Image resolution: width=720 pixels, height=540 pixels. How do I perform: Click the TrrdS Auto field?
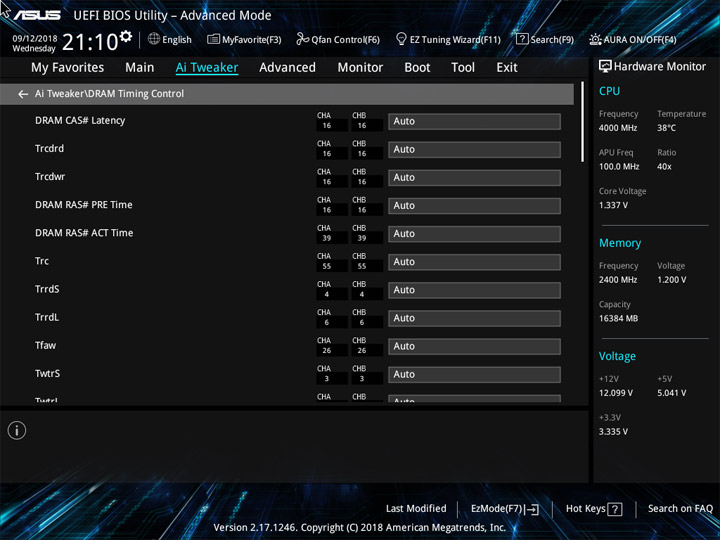click(x=474, y=290)
